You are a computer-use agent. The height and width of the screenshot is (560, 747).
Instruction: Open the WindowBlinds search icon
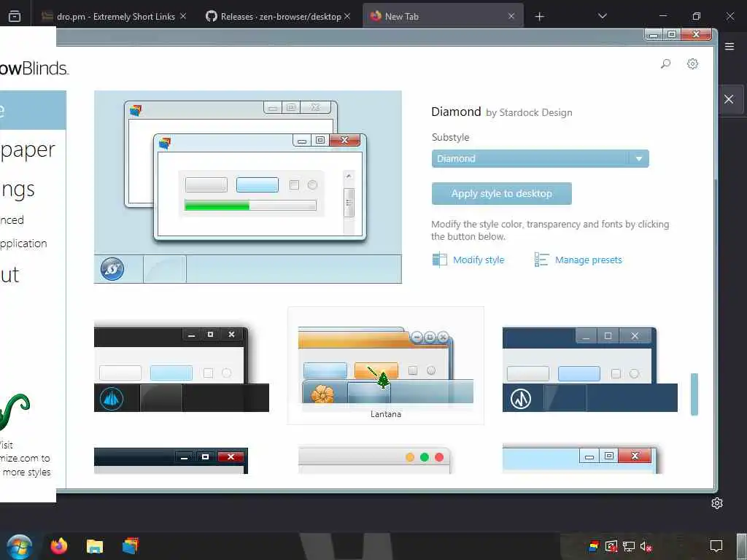[x=665, y=63]
